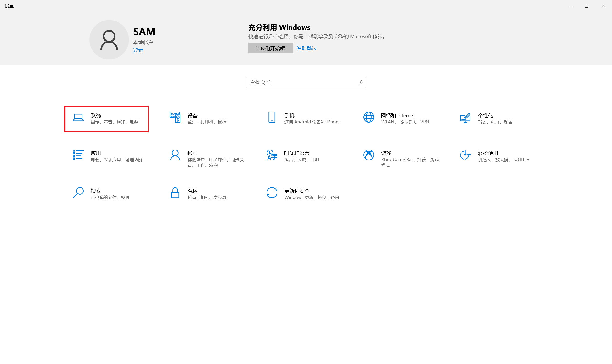Open the 游戏 Xbox icon
This screenshot has width=612, height=364.
pyautogui.click(x=368, y=155)
